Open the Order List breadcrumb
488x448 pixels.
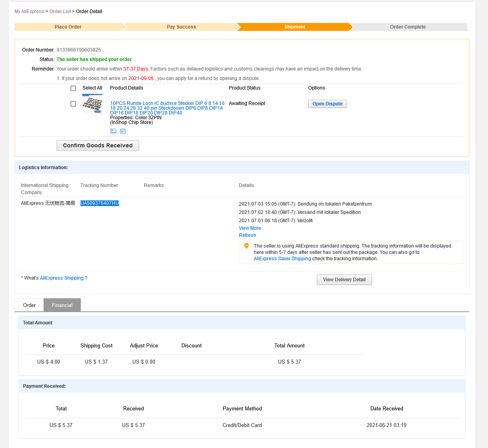[x=60, y=11]
